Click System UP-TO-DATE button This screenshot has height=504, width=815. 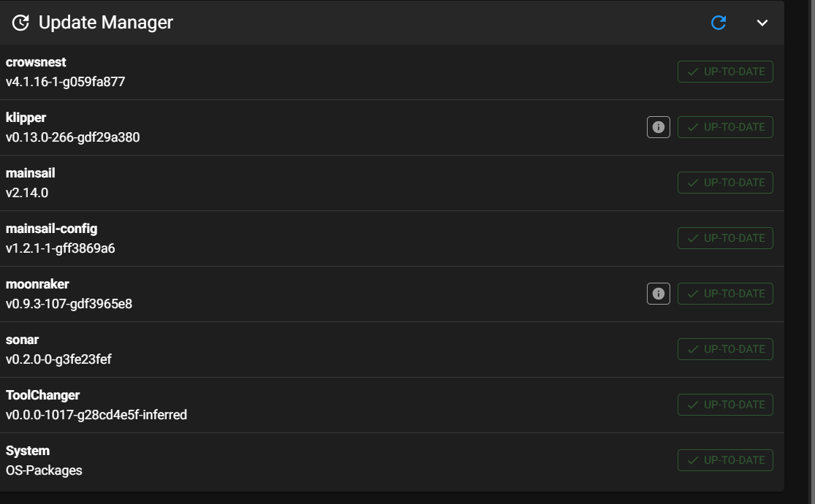[725, 460]
